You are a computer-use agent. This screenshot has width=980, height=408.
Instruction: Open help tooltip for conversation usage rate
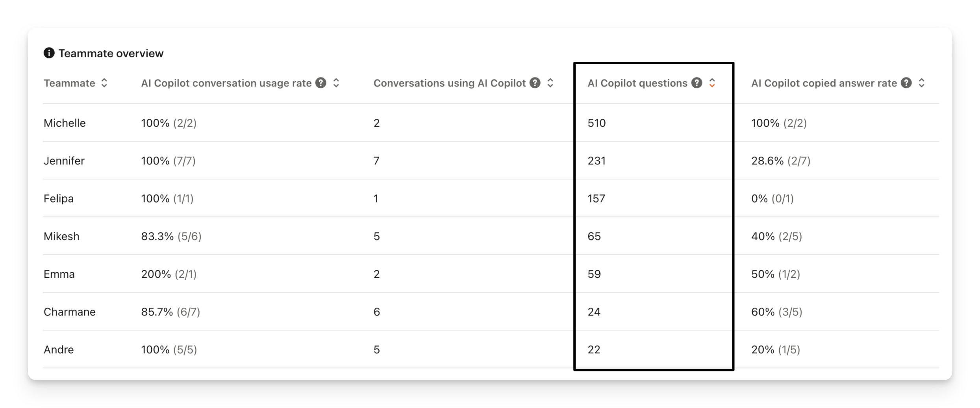coord(321,83)
